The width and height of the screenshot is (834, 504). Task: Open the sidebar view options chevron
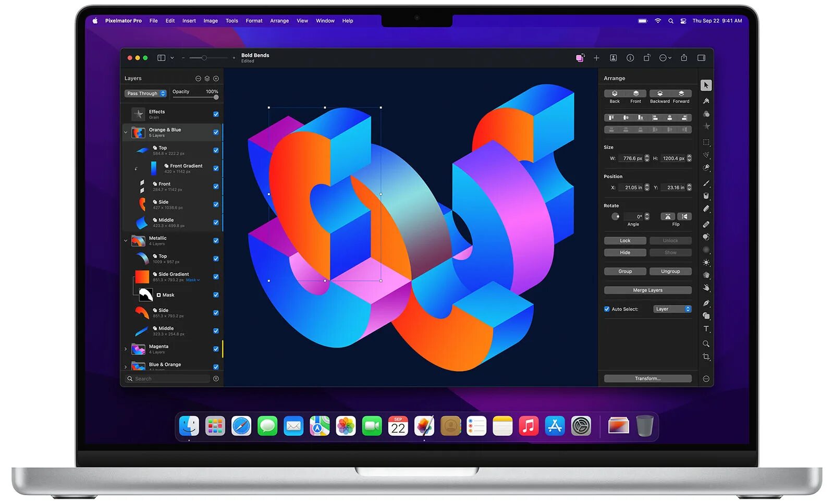pos(172,58)
